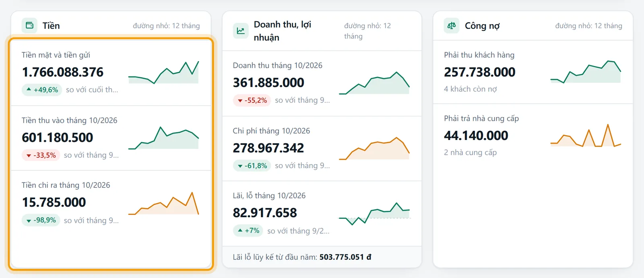644x278 pixels.
Task: Click the -98,9% change badge
Action: (41, 220)
